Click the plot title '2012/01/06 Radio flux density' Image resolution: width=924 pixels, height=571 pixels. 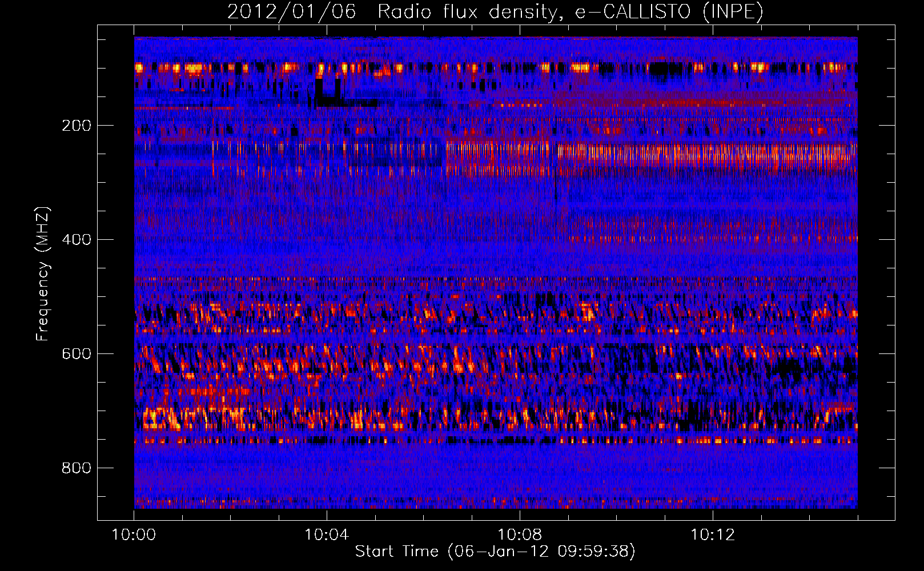click(495, 11)
